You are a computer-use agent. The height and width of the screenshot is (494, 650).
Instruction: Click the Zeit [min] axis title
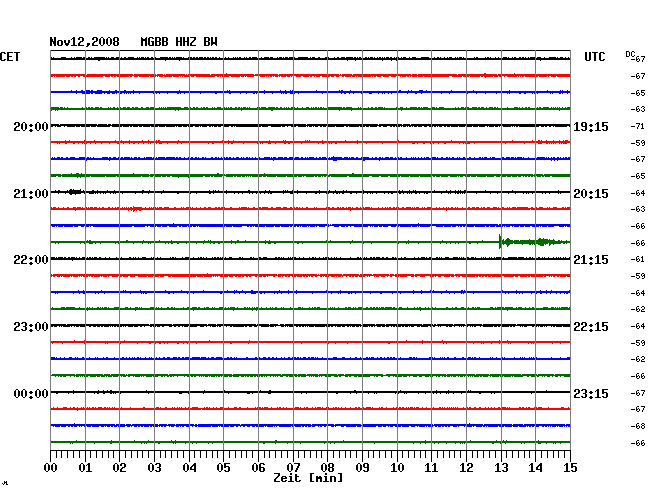coord(308,478)
